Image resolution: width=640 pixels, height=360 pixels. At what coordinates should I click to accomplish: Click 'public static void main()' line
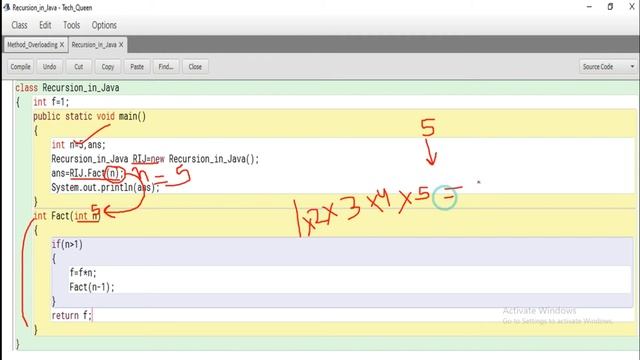(89, 116)
